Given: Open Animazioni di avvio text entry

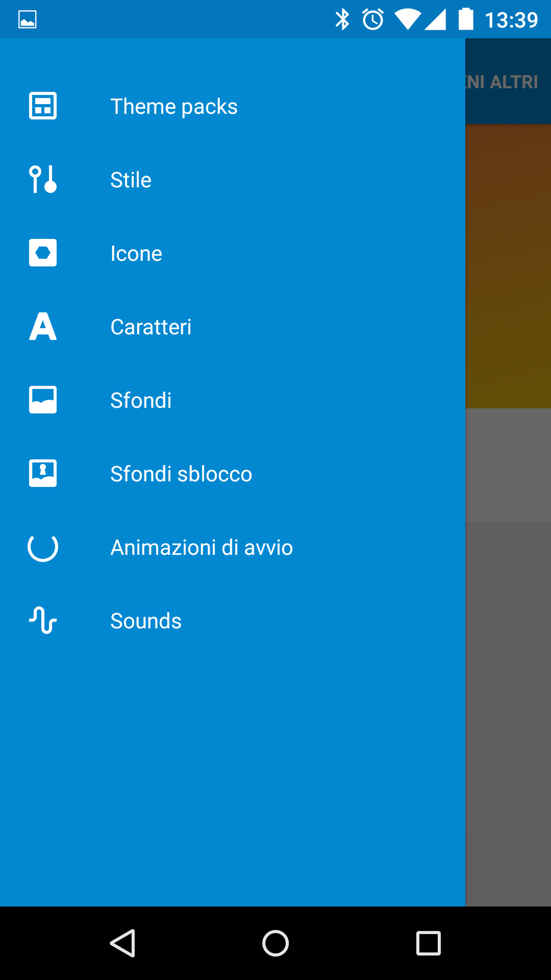Looking at the screenshot, I should 202,548.
